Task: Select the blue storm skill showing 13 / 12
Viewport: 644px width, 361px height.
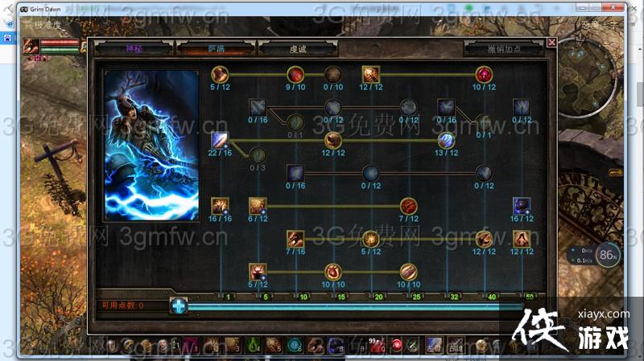Action: coord(446,140)
